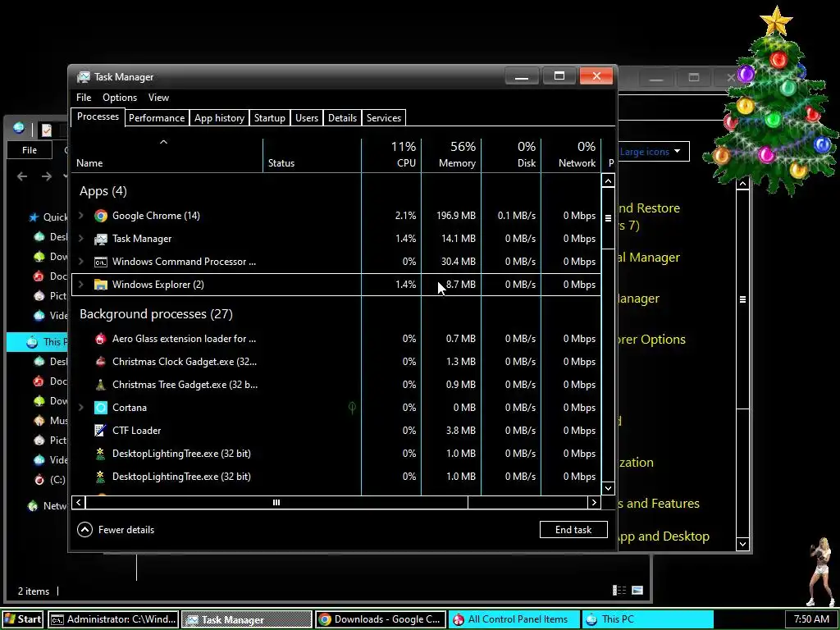Click Explorer's back navigation arrow
Viewport: 840px width, 630px height.
point(22,176)
